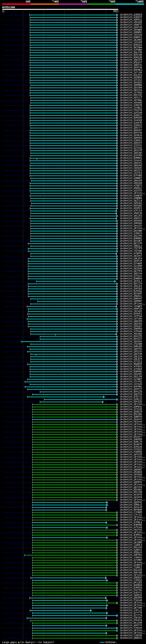Open hit UniRef100_B9VZZ6
146x644 pixels.
coord(131,402)
